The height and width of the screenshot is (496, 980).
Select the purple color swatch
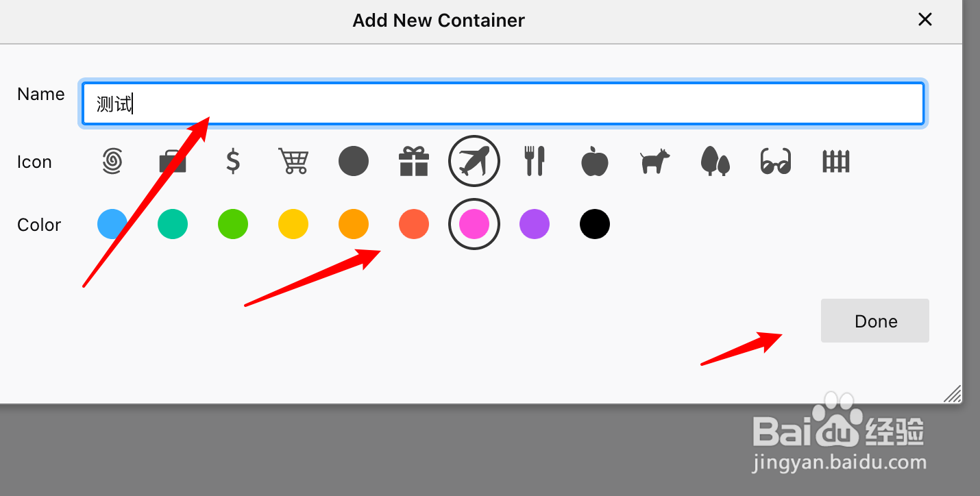535,224
